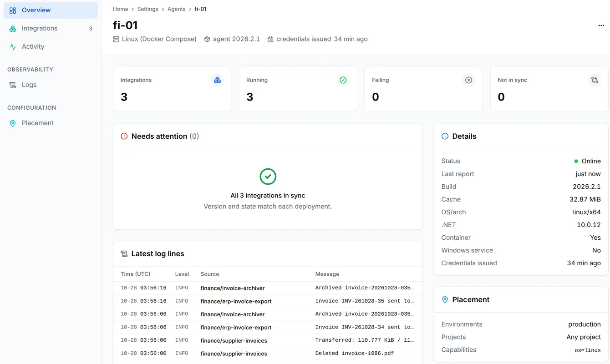The height and width of the screenshot is (364, 610).
Task: Click the Integrations card icon
Action: click(x=217, y=80)
